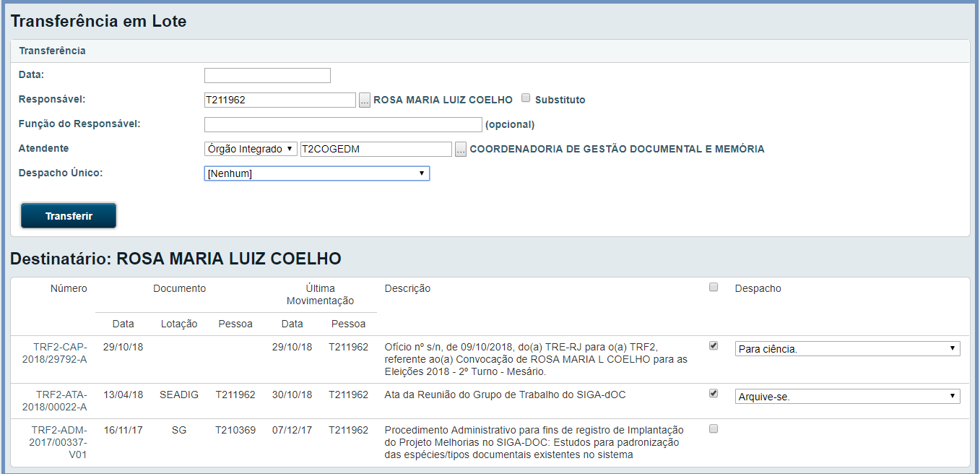Click the T210369 pessoa cell
980x474 pixels.
(235, 430)
